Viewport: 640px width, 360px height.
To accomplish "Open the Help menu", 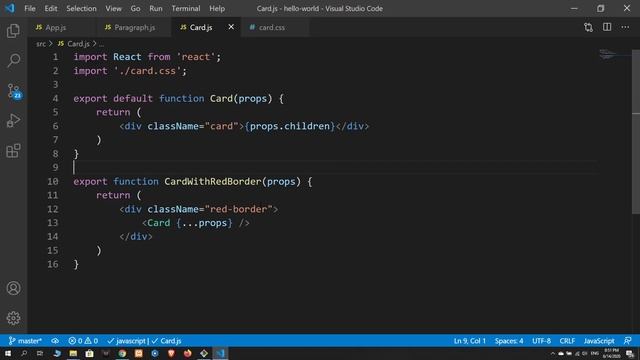I will click(x=217, y=9).
